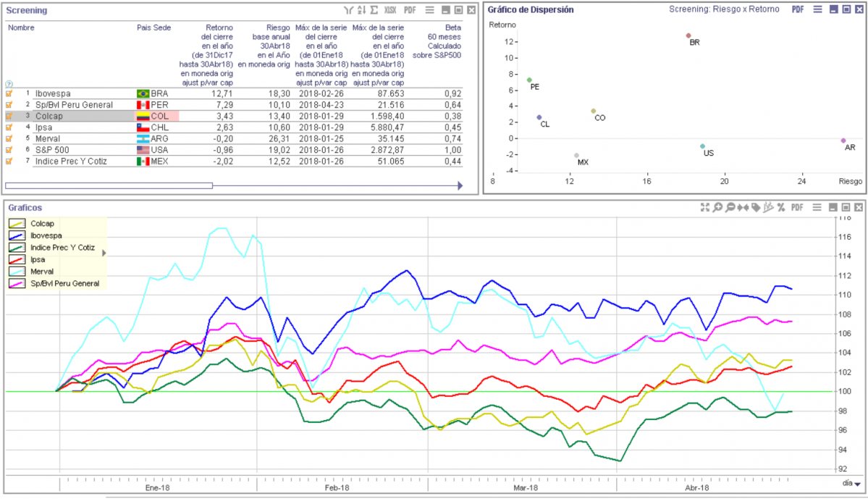Export Screening table to XLSX
The width and height of the screenshot is (868, 499).
(391, 10)
